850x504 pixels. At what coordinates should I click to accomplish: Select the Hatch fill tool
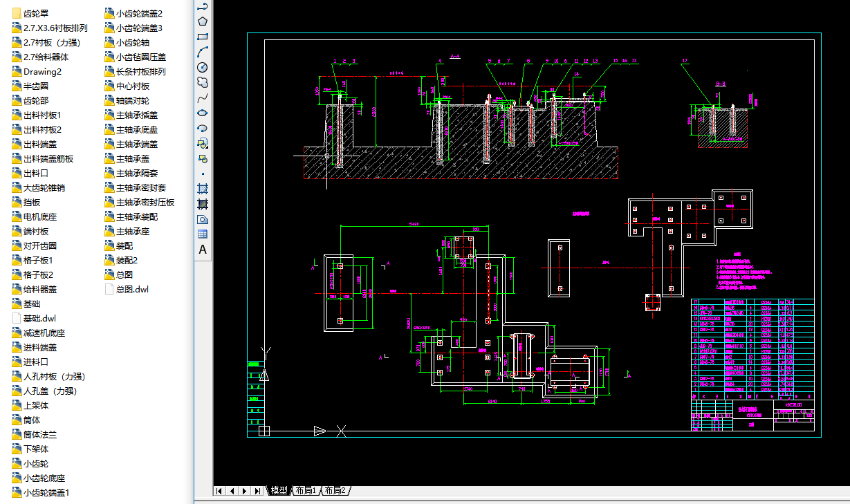click(x=203, y=189)
